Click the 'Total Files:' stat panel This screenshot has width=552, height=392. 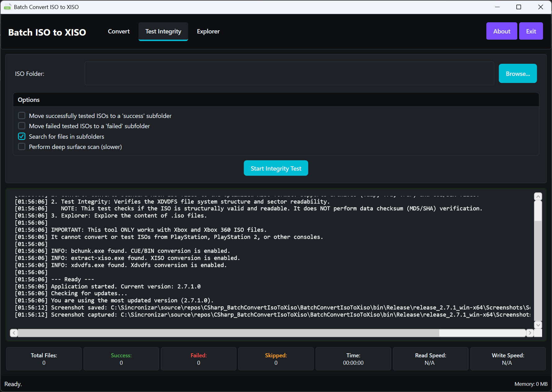(x=44, y=359)
